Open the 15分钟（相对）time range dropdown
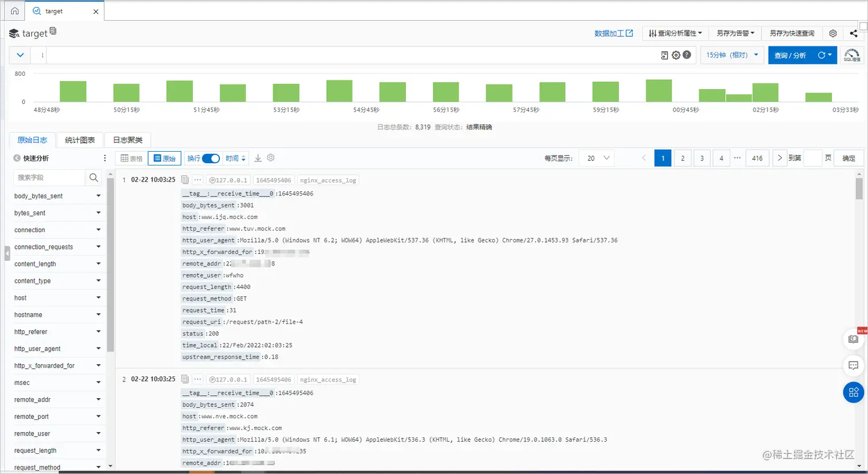This screenshot has height=474, width=868. 732,55
